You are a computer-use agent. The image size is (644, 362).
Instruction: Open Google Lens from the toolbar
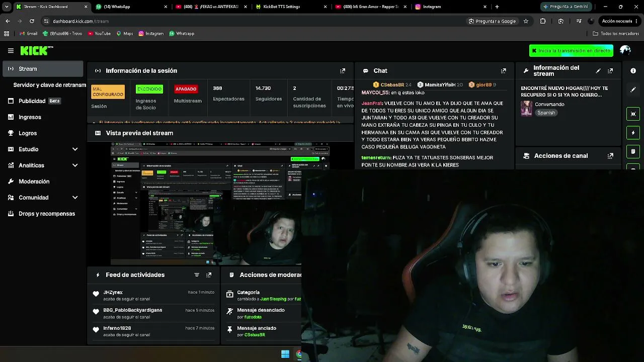561,21
